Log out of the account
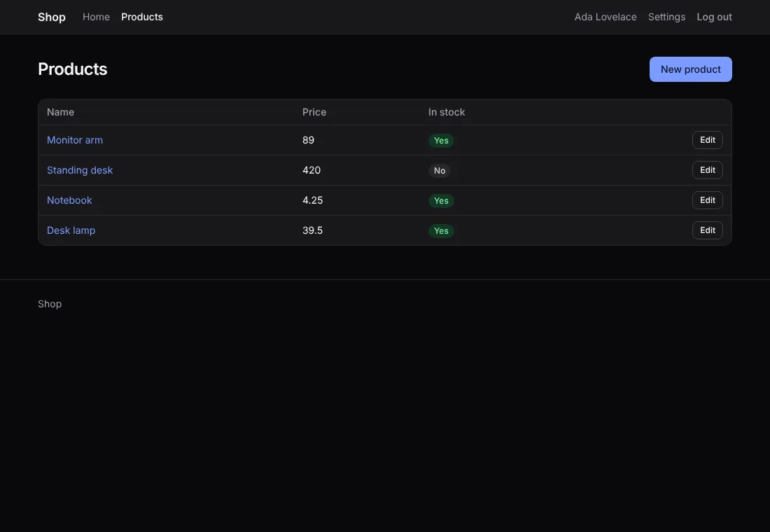Image resolution: width=770 pixels, height=532 pixels. (x=714, y=17)
